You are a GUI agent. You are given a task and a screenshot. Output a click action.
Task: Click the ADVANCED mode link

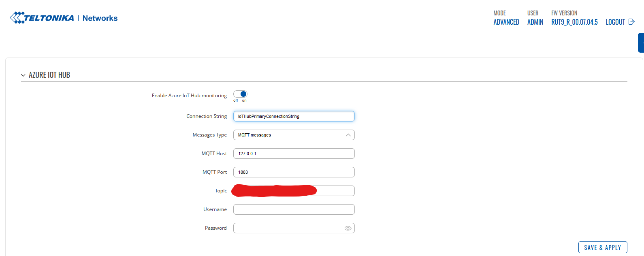pyautogui.click(x=506, y=22)
